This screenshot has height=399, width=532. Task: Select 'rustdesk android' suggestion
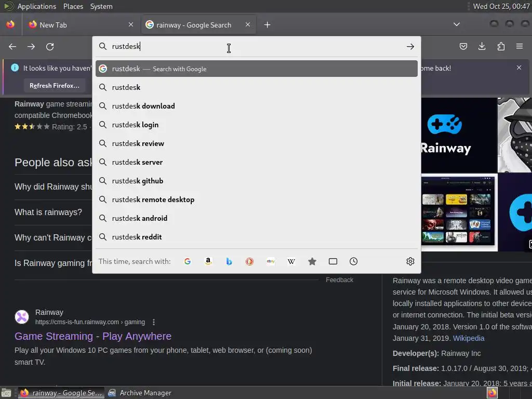pos(257,218)
